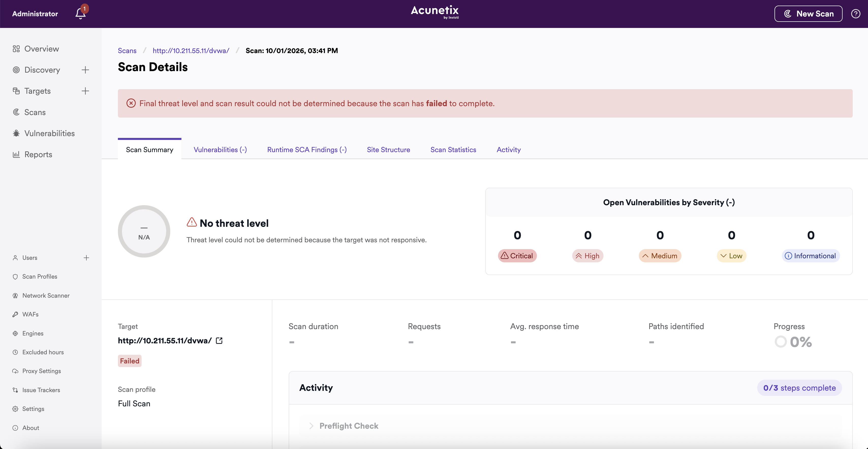The height and width of the screenshot is (449, 868).
Task: Click the Vulnerabilities bug icon in sidebar
Action: (16, 133)
